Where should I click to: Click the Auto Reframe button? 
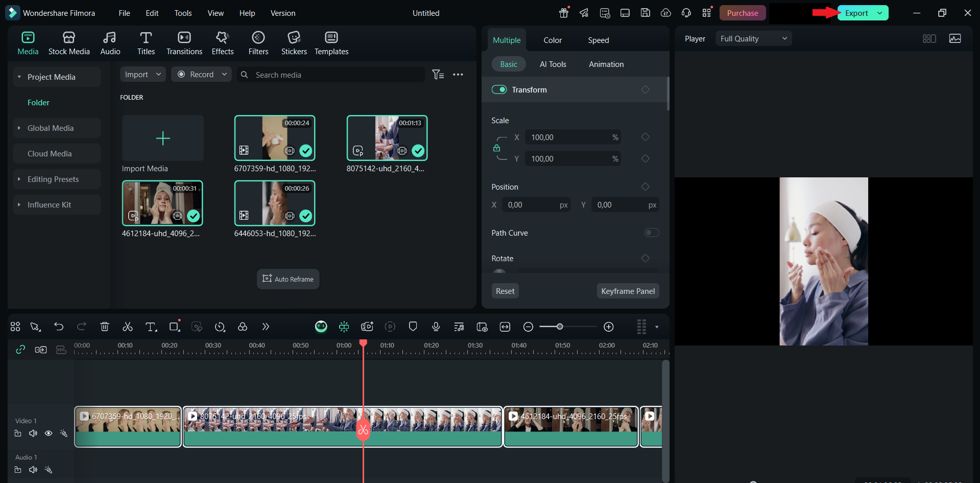pos(288,279)
